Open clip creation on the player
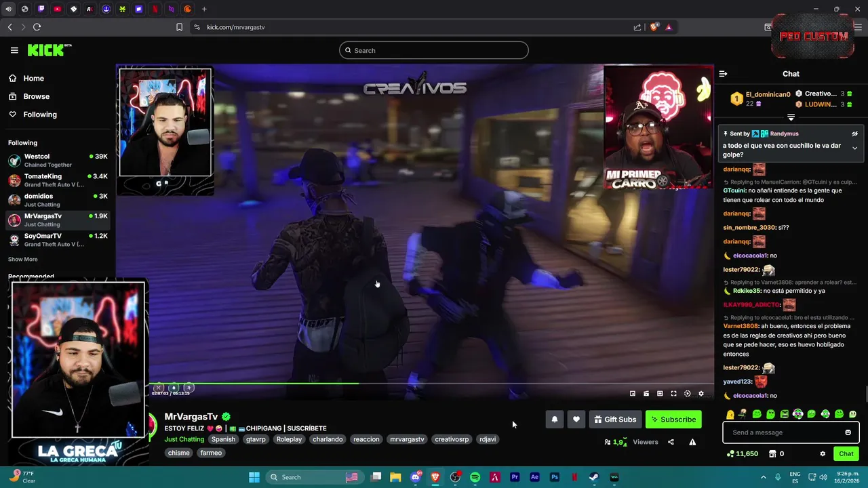 coord(646,393)
